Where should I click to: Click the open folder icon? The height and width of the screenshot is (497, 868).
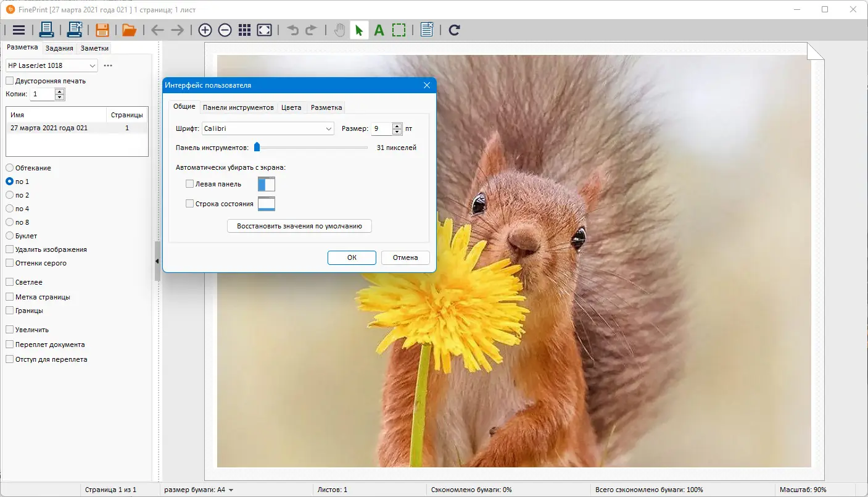click(129, 30)
